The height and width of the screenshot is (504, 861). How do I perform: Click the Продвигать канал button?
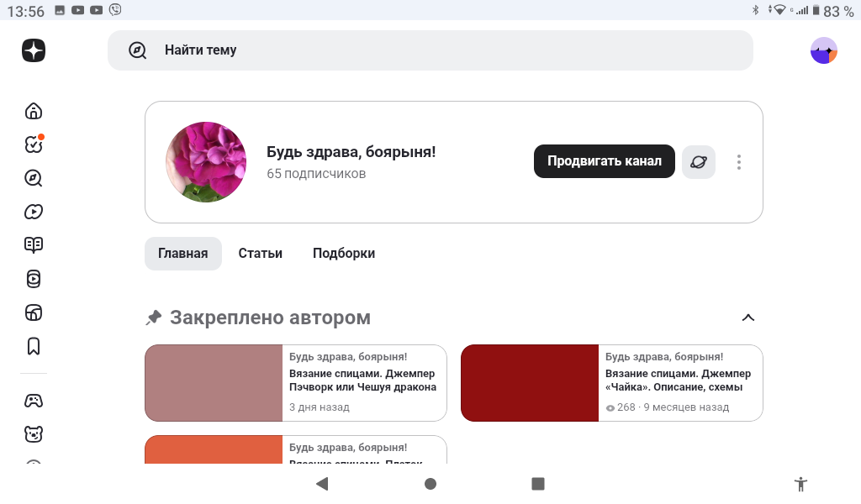[604, 161]
